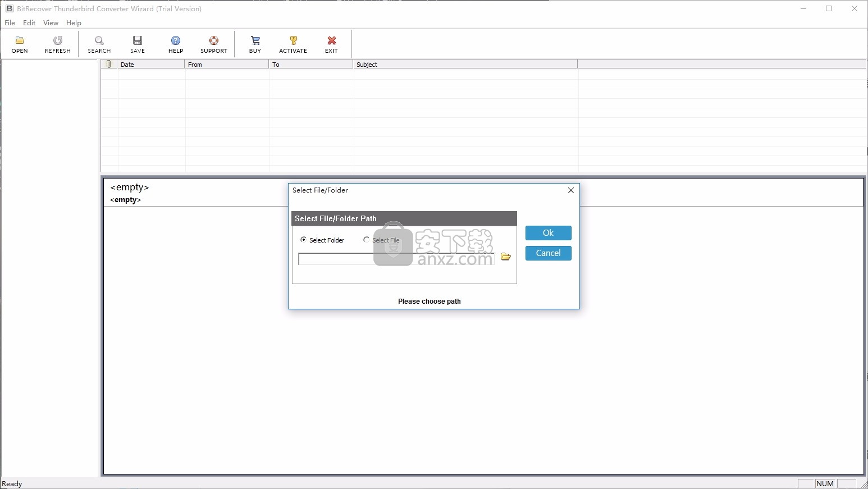
Task: Sort by the Subject column header
Action: pos(465,64)
